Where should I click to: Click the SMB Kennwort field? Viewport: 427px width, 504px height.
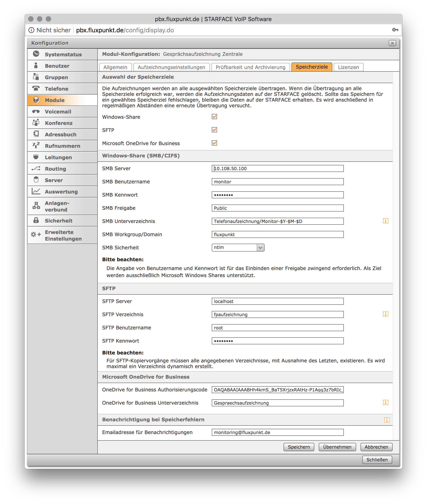(x=278, y=195)
